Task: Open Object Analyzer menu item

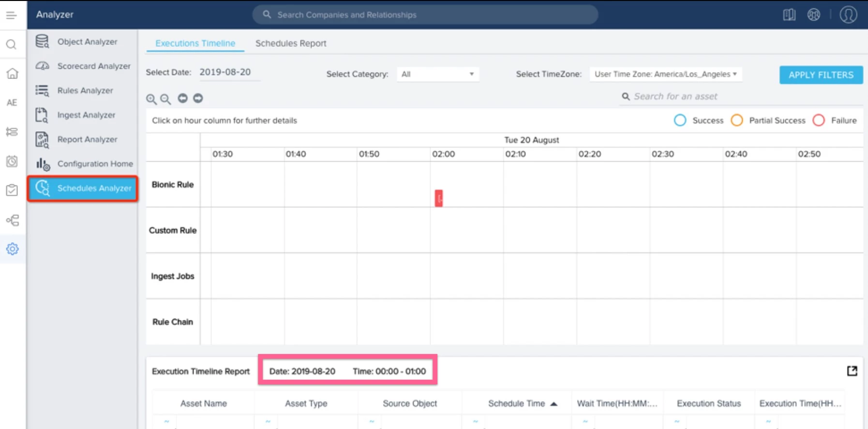Action: (x=83, y=42)
